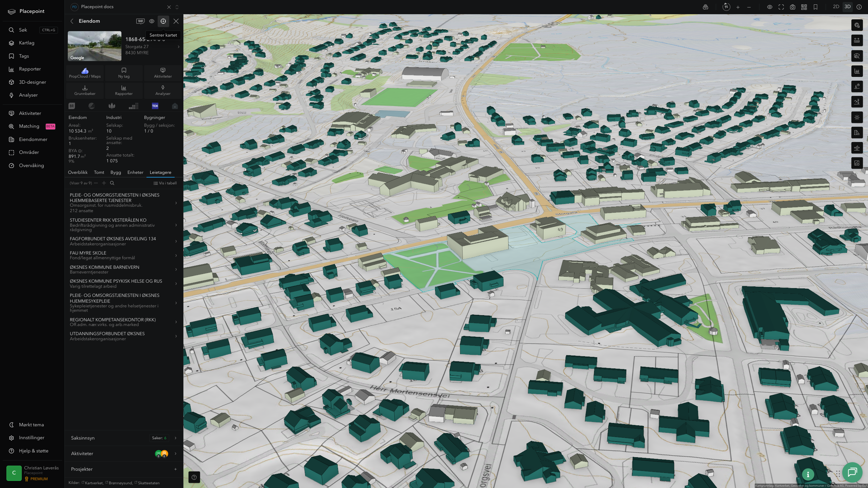Open 3D-designer from the sidebar
The width and height of the screenshot is (868, 488).
(33, 82)
